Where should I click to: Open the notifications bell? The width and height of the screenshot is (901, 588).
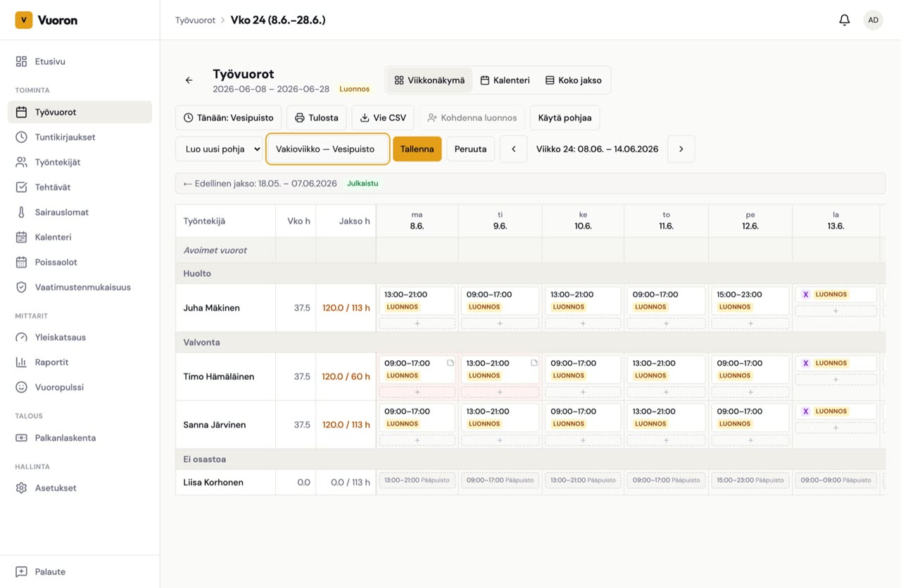point(844,20)
